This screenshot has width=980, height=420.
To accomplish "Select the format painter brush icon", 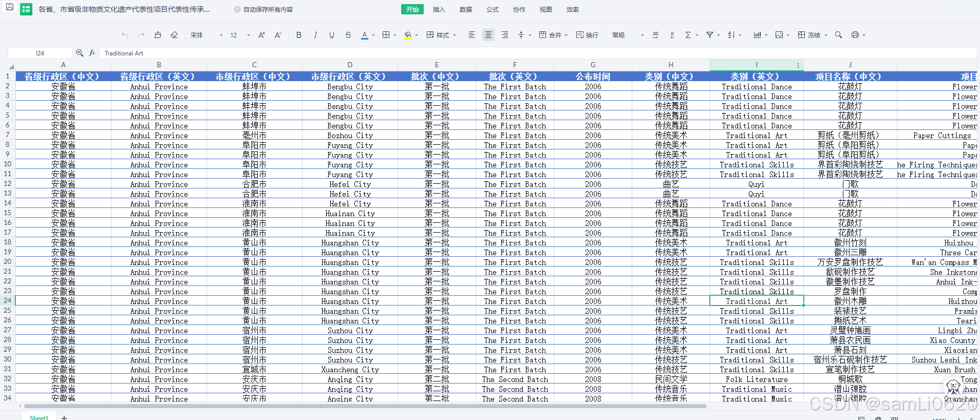I will pos(158,35).
